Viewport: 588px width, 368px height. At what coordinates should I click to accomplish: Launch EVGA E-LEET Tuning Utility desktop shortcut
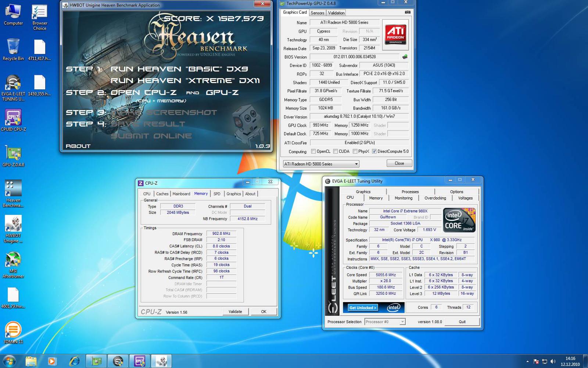click(13, 88)
